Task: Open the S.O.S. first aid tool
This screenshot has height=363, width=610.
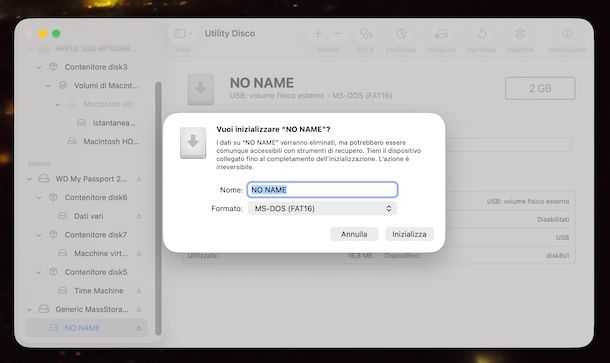Action: [365, 34]
